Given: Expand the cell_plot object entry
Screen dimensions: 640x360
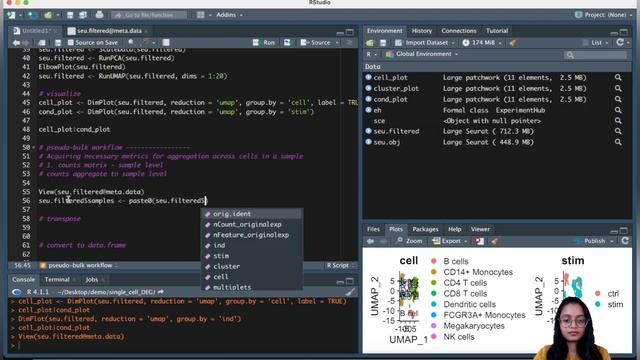Looking at the screenshot, I should coord(369,77).
